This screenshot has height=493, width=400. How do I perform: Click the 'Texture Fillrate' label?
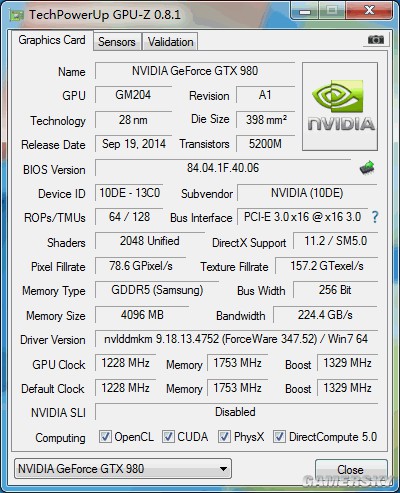click(234, 267)
